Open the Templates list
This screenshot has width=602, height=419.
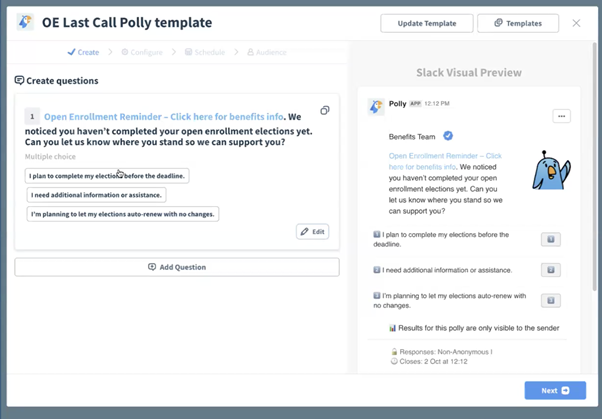coord(518,23)
